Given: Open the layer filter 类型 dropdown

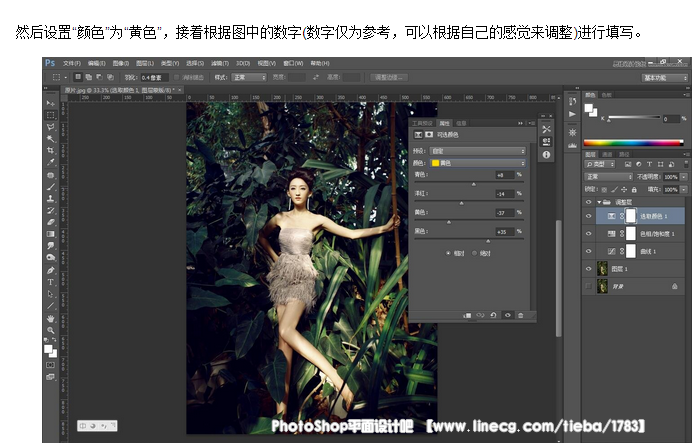Looking at the screenshot, I should tap(600, 164).
